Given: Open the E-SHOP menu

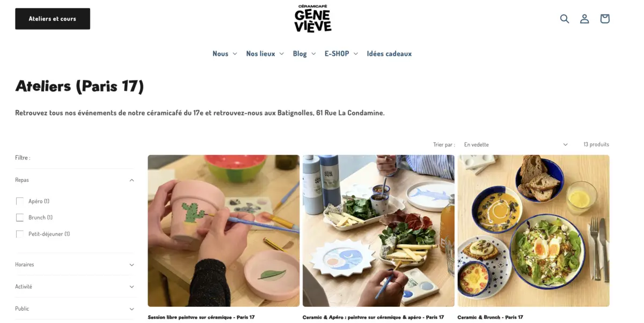Looking at the screenshot, I should coord(341,54).
